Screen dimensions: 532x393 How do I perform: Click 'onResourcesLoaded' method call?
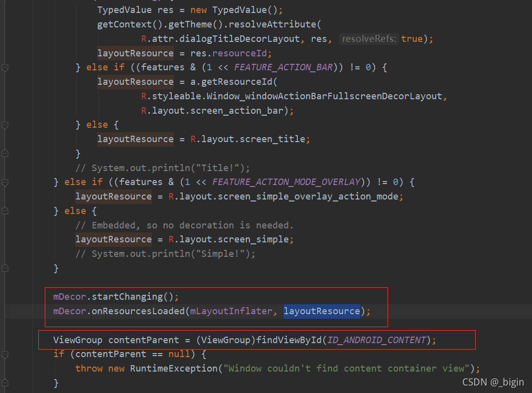click(x=138, y=311)
